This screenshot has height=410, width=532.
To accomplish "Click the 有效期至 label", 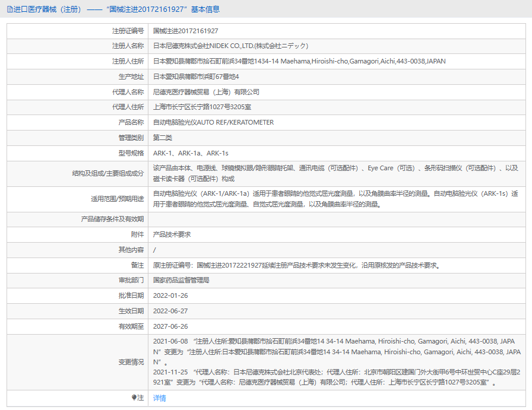I will (x=131, y=326).
